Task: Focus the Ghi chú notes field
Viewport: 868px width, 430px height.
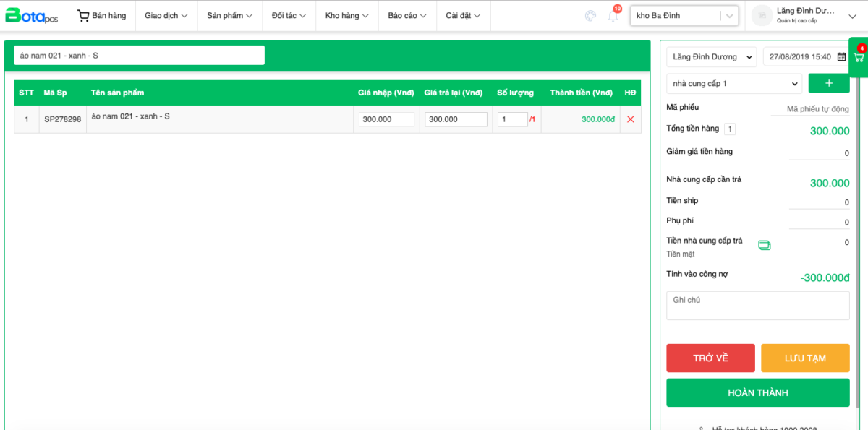Action: coord(757,306)
